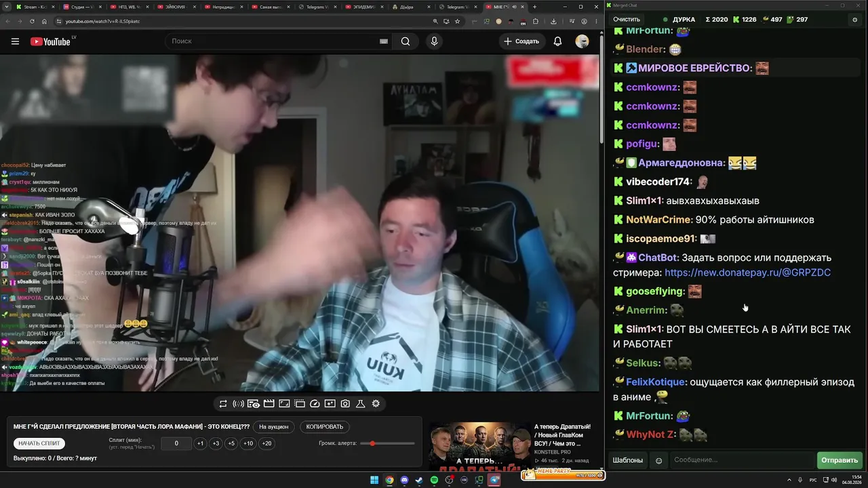Click the screen-with-plus icon under the video
The image size is (868, 488).
(x=330, y=404)
